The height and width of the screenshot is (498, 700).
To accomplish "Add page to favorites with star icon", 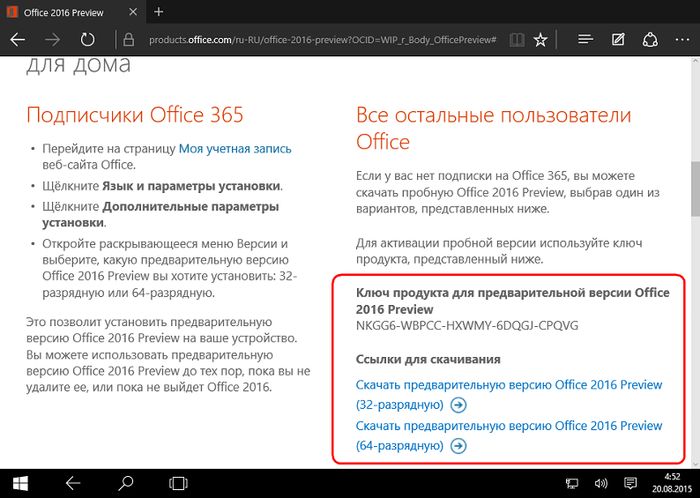I will [x=541, y=41].
